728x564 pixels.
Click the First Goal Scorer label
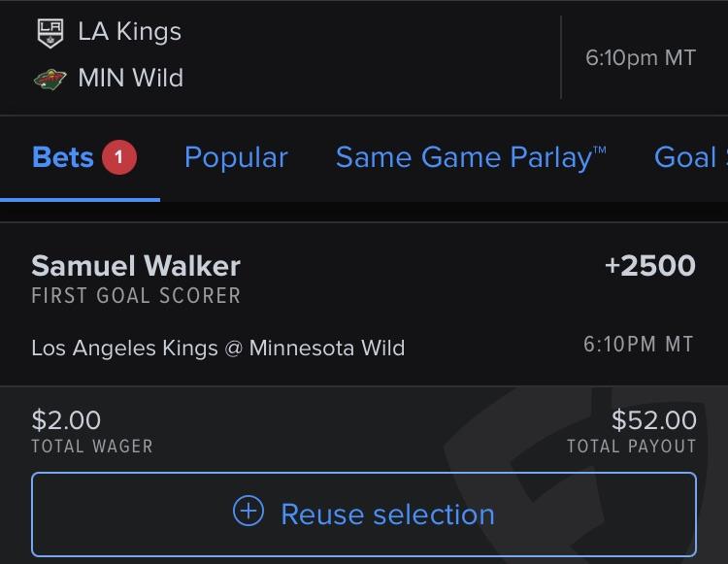(x=136, y=296)
